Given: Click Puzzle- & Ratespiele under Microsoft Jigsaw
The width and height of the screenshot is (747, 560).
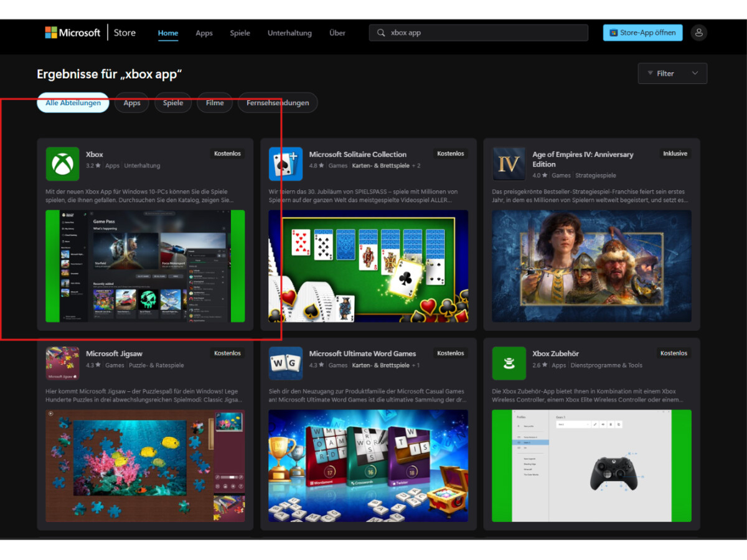Looking at the screenshot, I should click(x=156, y=365).
